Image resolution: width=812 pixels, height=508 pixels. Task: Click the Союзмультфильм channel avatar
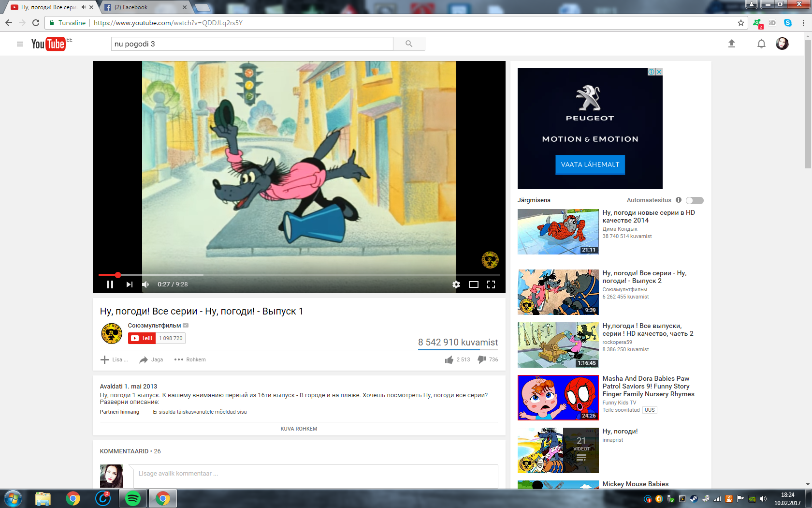tap(112, 333)
